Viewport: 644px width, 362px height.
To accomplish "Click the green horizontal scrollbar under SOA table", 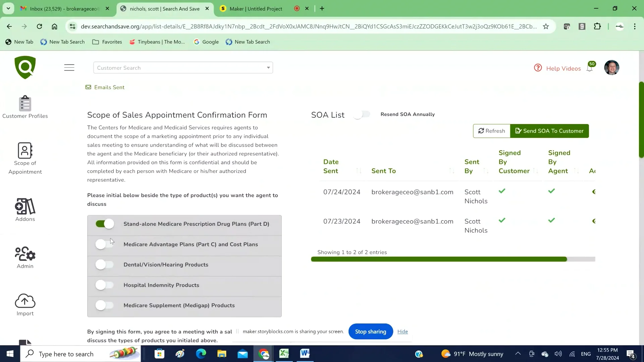I will click(x=439, y=259).
